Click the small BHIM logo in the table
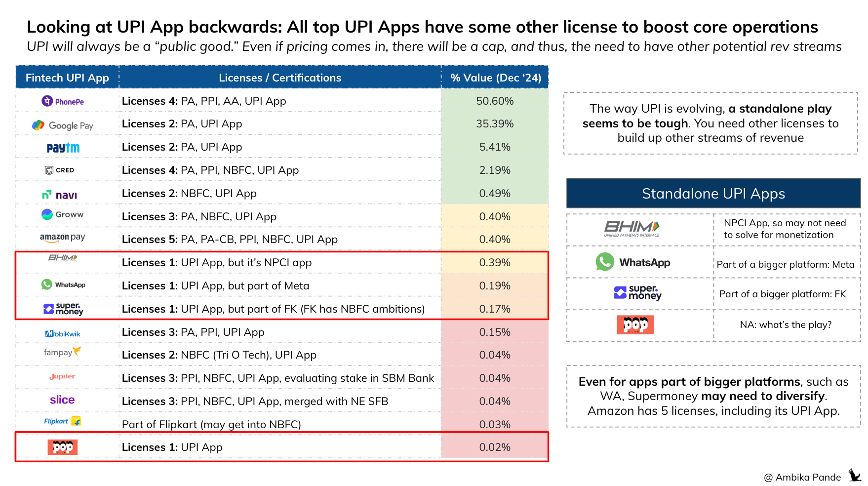868x486 pixels. [x=63, y=257]
